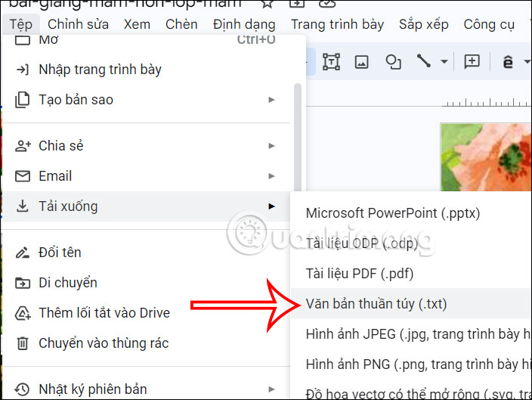Click the pencil icon beside Đổi tên
532x400 pixels.
click(x=23, y=253)
